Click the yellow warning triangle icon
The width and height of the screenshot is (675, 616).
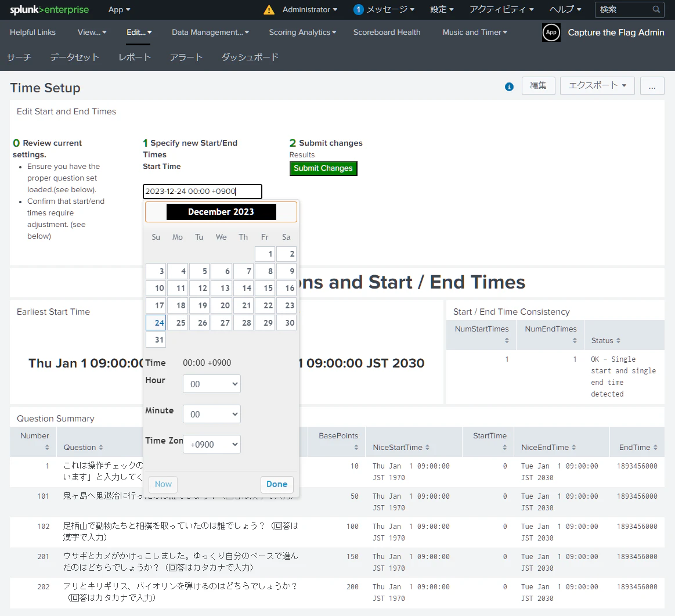269,10
